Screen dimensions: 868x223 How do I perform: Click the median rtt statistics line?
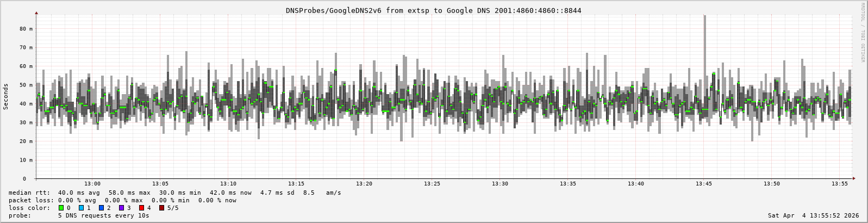[174, 193]
